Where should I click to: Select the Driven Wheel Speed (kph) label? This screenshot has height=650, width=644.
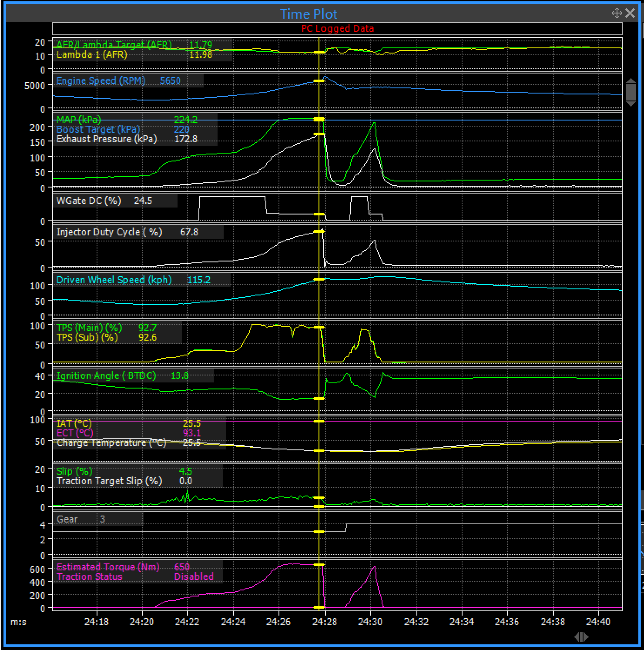point(114,280)
